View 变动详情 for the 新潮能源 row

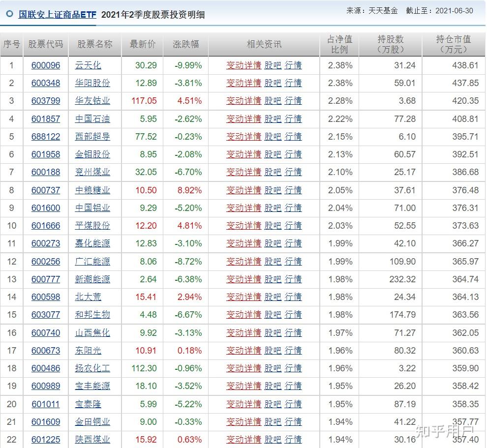[x=244, y=279]
